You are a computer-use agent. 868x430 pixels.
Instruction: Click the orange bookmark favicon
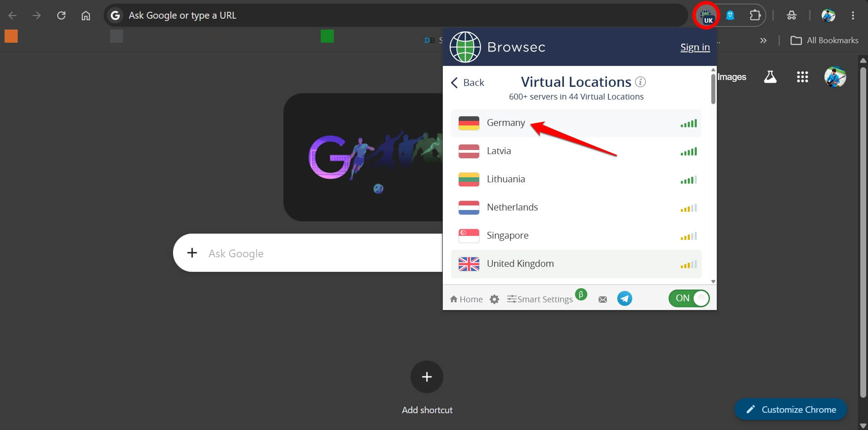click(11, 36)
